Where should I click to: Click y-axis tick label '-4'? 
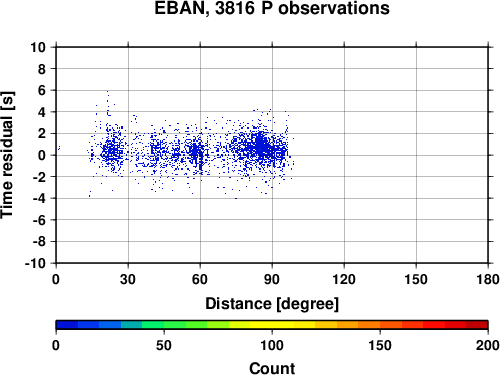click(39, 198)
